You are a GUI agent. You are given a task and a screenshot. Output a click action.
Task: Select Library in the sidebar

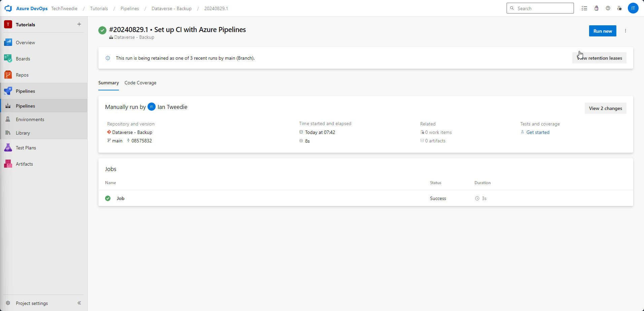click(23, 133)
